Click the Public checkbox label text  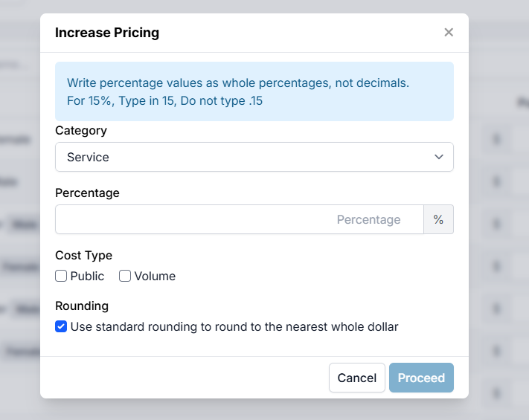point(87,277)
